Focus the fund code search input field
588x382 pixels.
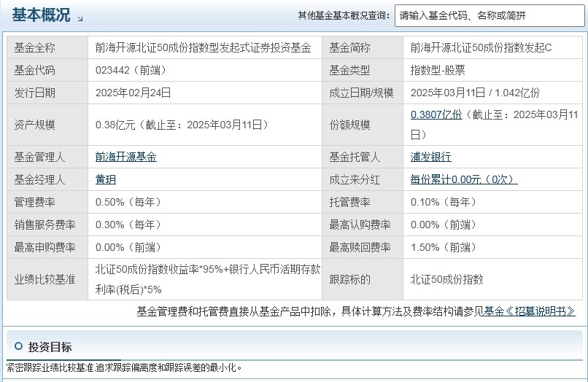(x=490, y=16)
